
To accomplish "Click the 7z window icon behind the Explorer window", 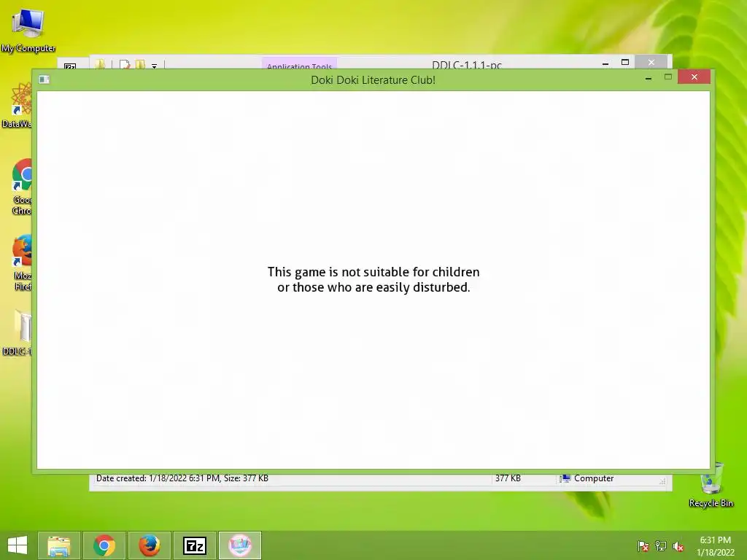I will coord(70,66).
